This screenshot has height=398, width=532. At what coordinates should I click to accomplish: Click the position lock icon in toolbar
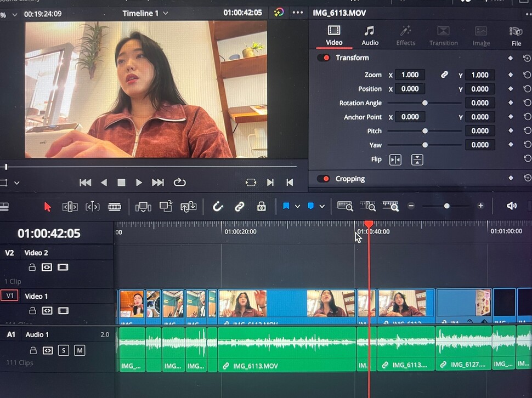[x=262, y=207]
